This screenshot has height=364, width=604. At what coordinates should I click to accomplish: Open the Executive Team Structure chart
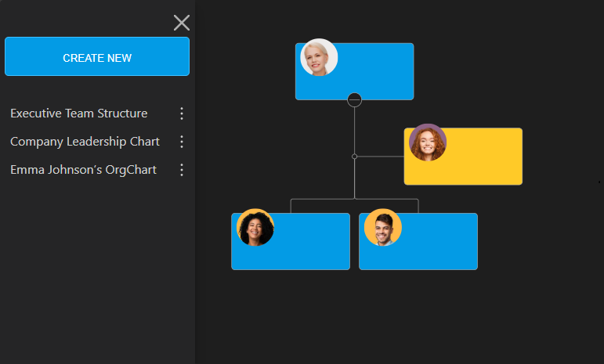tap(78, 114)
